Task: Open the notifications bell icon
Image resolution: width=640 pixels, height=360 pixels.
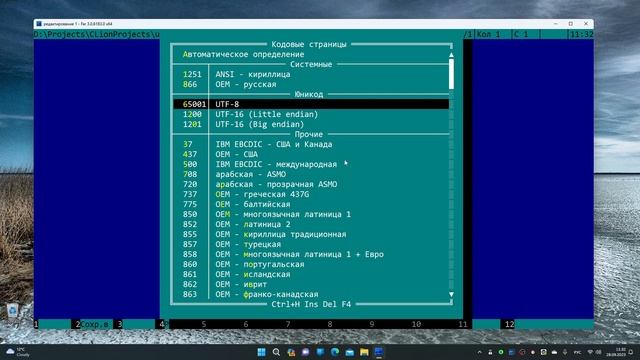Action: tap(631, 352)
